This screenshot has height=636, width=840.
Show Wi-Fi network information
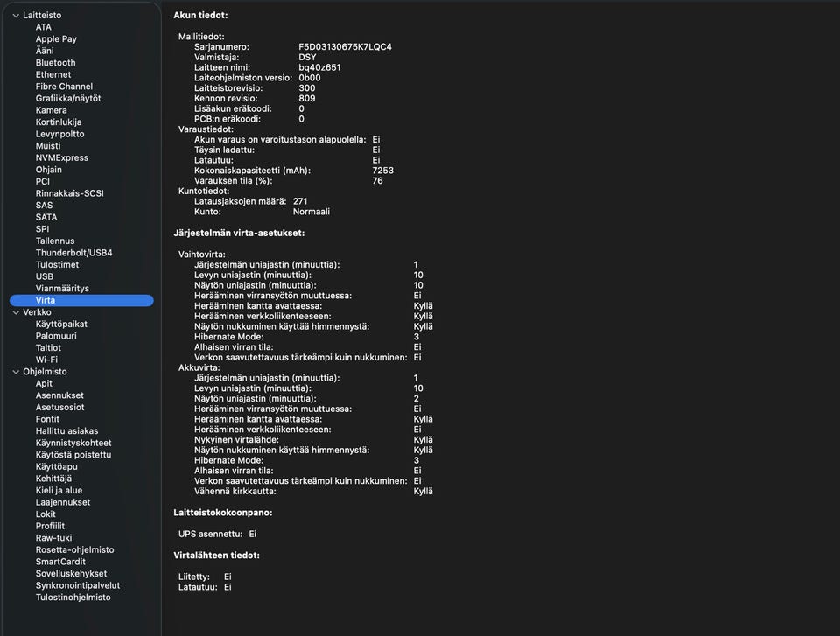(46, 360)
